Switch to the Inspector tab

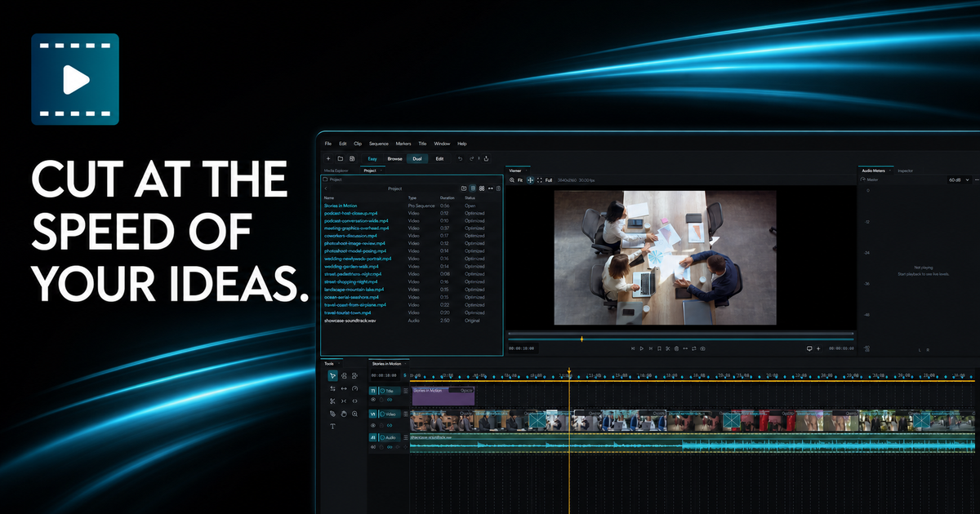[x=906, y=171]
